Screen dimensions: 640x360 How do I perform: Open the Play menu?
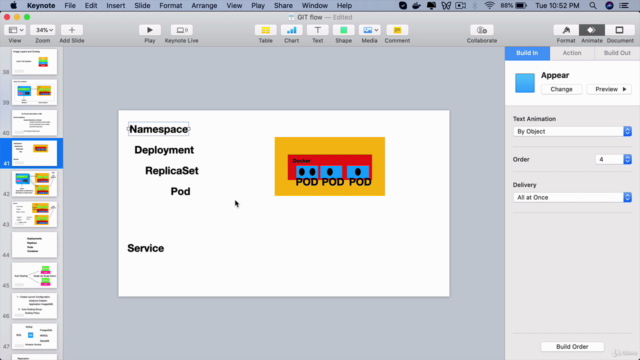[x=258, y=6]
